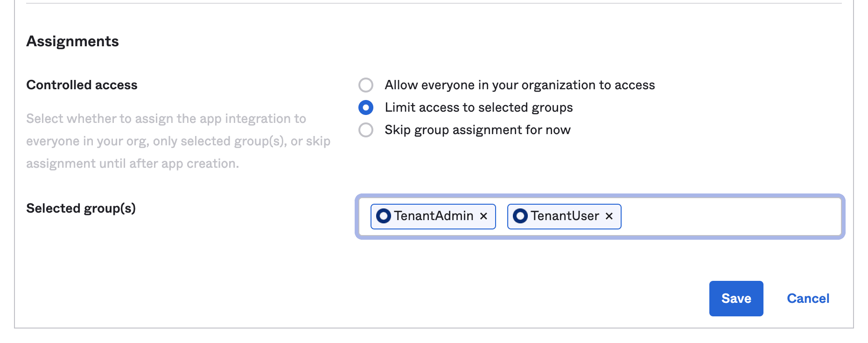Select the limit access radio button
This screenshot has width=868, height=343.
[366, 107]
